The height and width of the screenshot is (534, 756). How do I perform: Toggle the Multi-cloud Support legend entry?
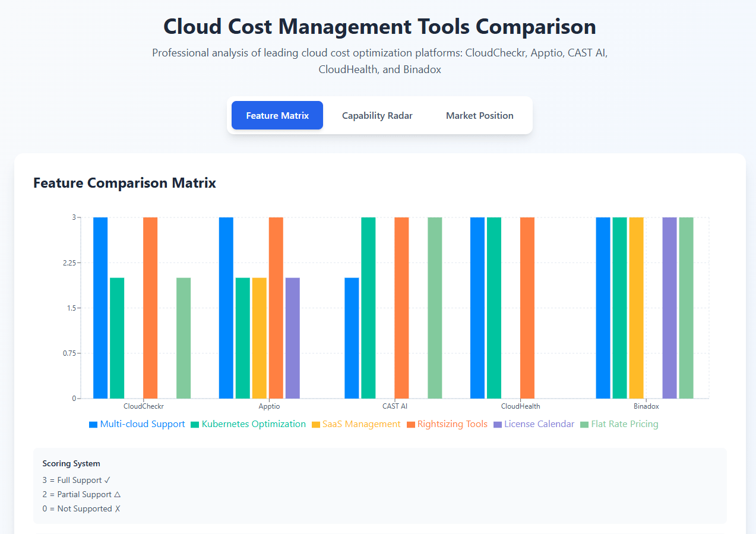(137, 424)
